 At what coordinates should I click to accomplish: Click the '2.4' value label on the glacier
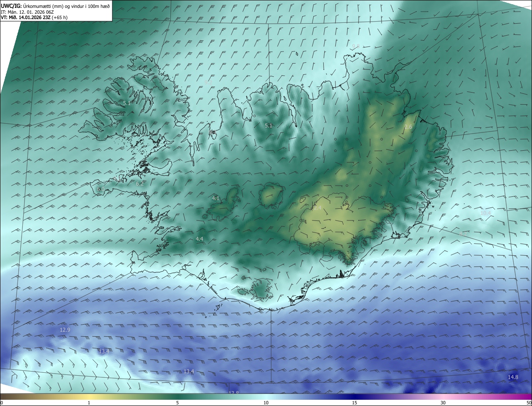318,208
